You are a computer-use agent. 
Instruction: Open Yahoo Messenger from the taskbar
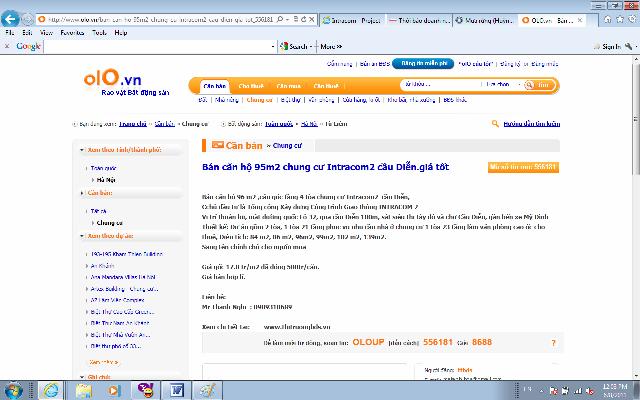tap(143, 388)
